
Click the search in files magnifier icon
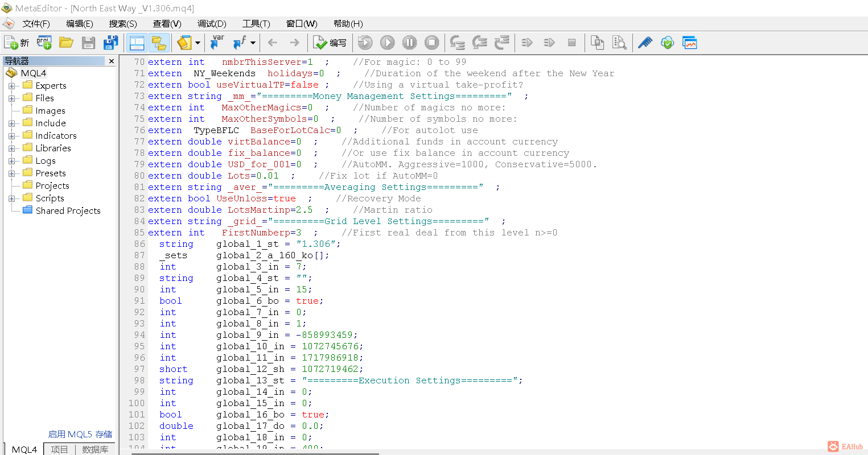coord(619,43)
